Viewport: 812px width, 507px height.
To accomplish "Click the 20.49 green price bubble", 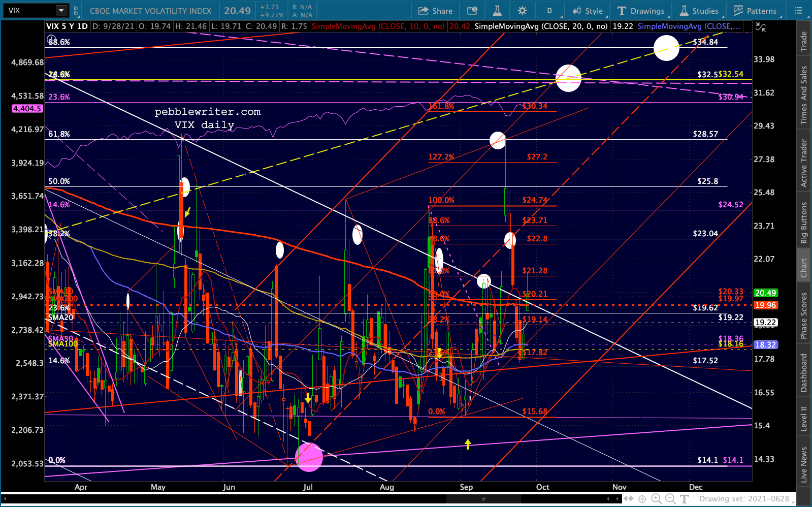I will [765, 293].
